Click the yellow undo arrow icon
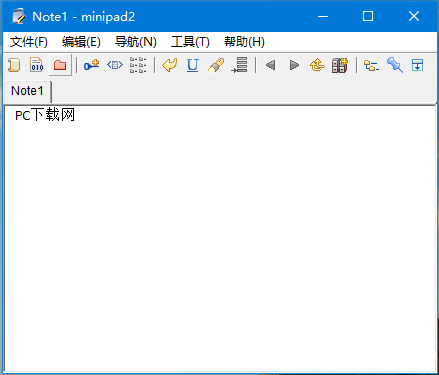Image resolution: width=439 pixels, height=375 pixels. click(x=170, y=65)
